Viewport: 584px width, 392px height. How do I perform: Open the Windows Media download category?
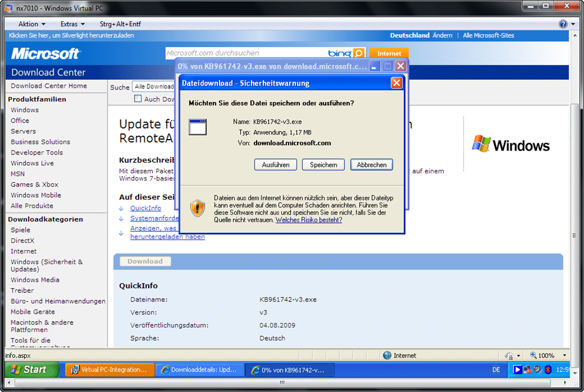click(35, 280)
